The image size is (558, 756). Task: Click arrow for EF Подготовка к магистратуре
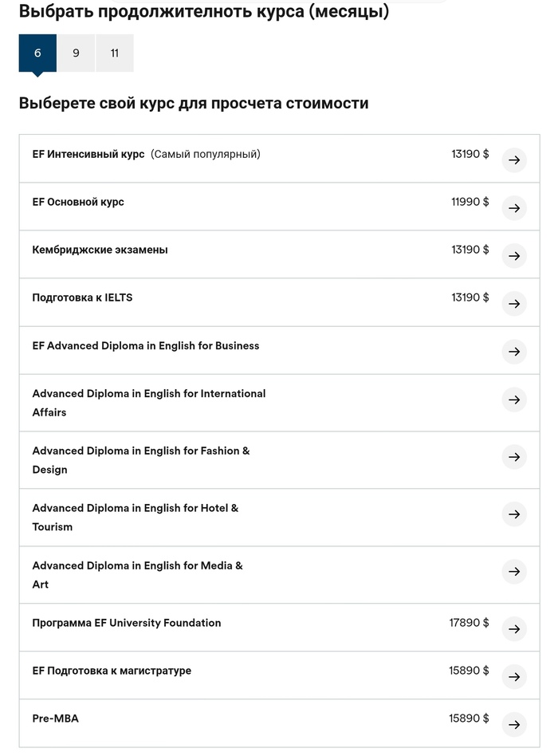(514, 677)
